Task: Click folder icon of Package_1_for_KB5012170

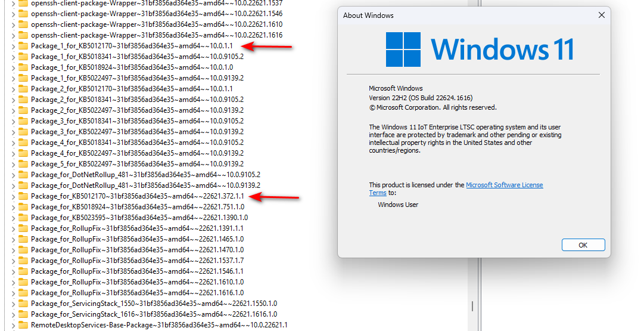Action: tap(23, 46)
